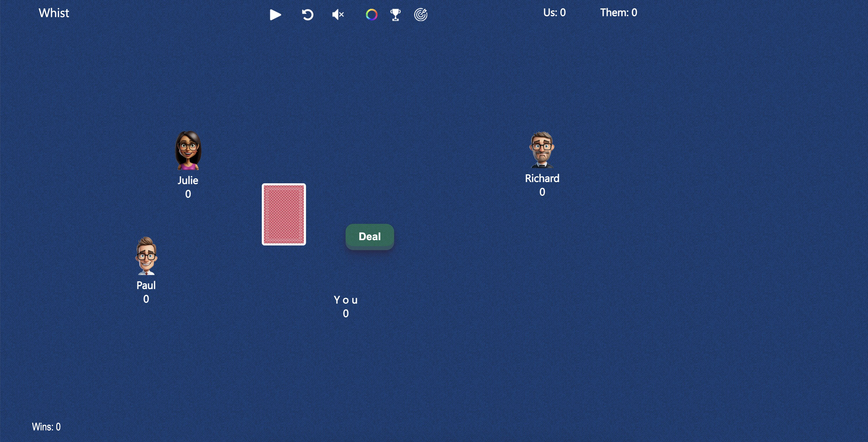
Task: Select Julie's avatar
Action: 188,150
